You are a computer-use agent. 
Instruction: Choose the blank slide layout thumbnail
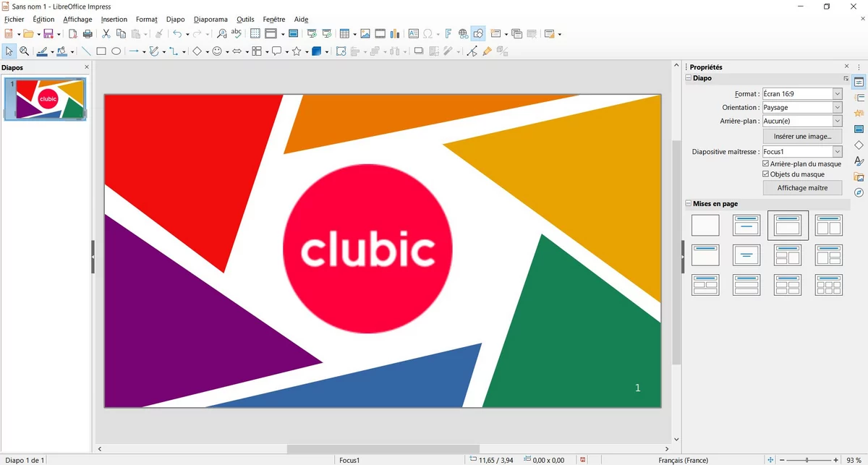coord(705,226)
